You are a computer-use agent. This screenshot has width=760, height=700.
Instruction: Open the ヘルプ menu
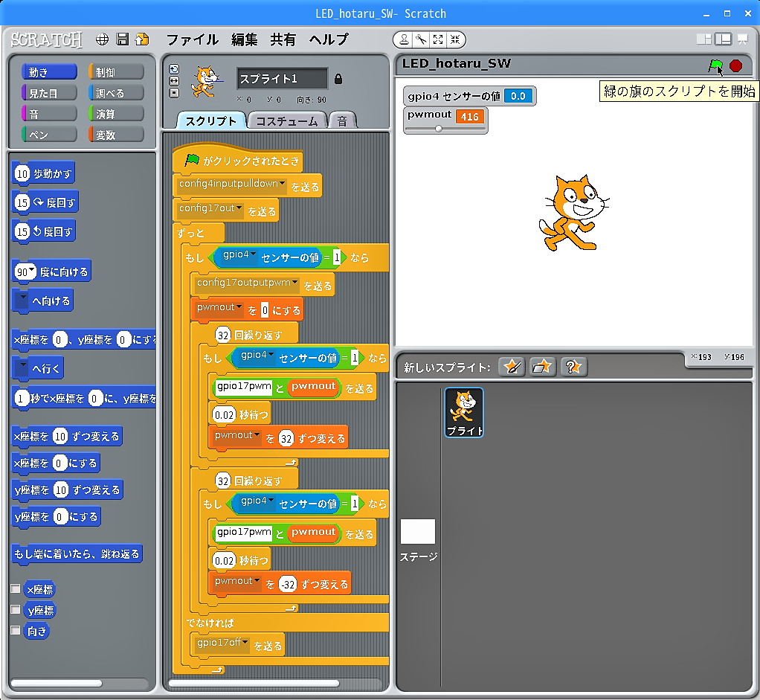point(329,39)
